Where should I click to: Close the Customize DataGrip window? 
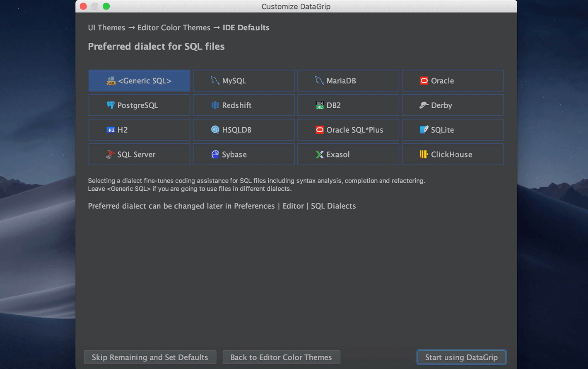coord(83,6)
